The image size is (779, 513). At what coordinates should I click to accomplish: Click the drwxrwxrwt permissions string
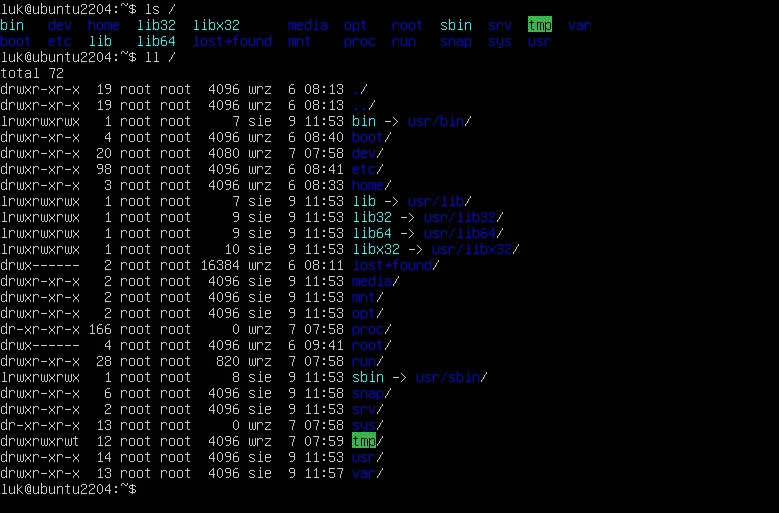point(40,441)
